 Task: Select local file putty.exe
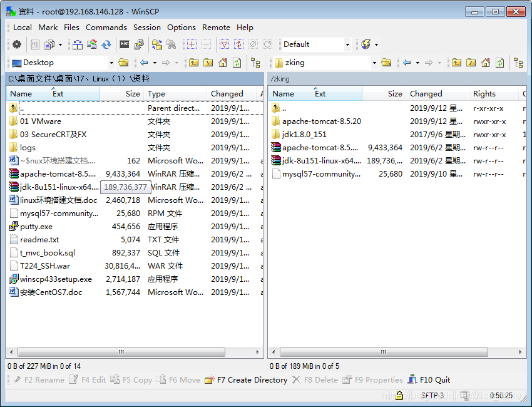[36, 227]
